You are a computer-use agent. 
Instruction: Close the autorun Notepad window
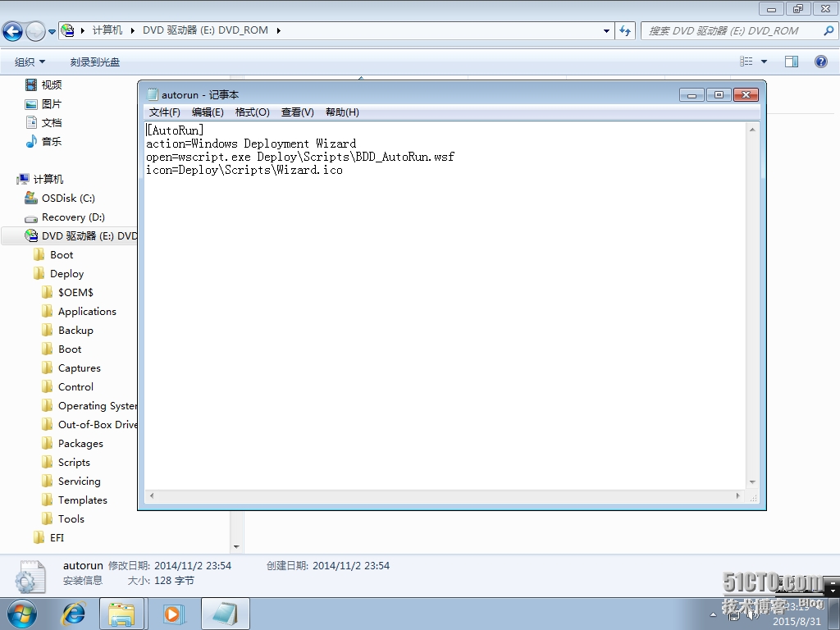(746, 95)
